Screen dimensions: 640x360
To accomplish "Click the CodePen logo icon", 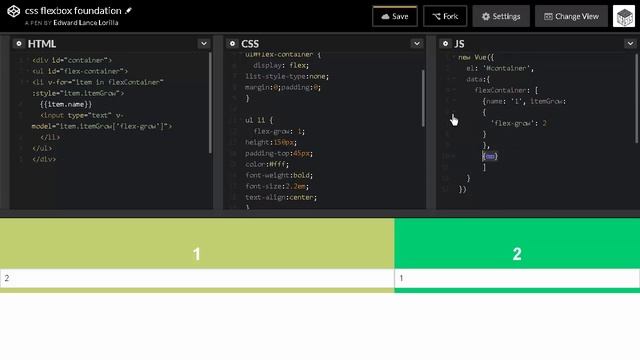I will click(x=13, y=11).
